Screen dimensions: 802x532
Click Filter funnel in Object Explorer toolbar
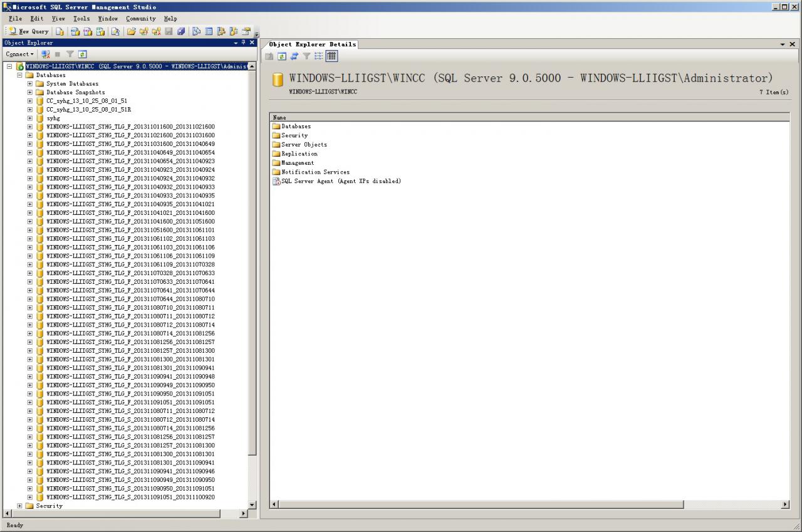[x=70, y=55]
